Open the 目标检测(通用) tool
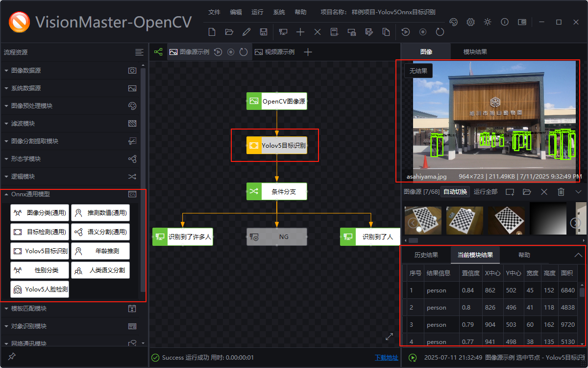 click(x=39, y=232)
